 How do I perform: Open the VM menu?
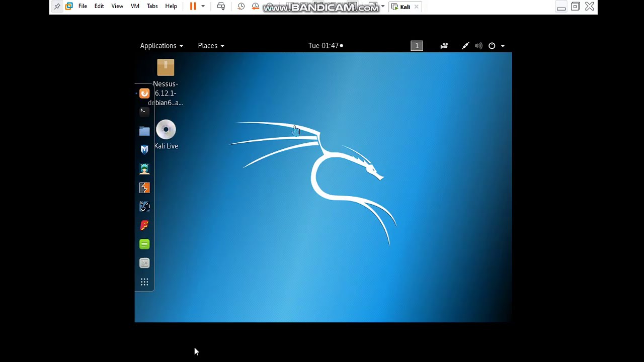click(135, 7)
